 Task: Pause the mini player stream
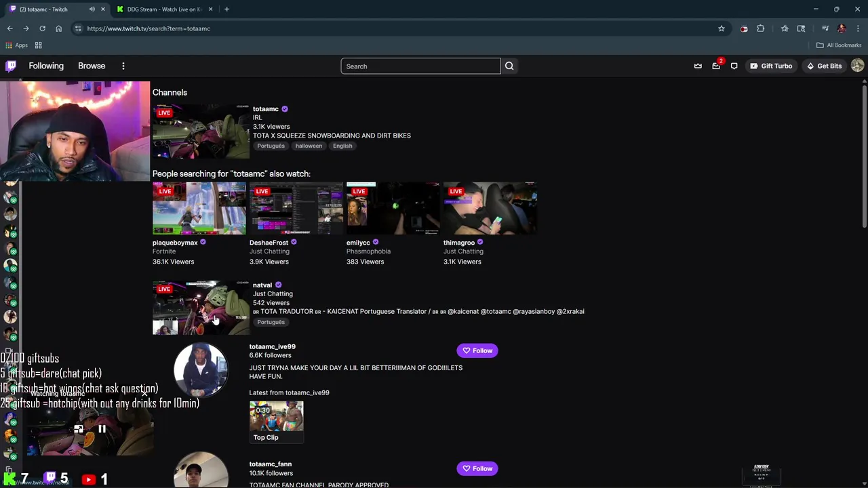[x=102, y=428]
